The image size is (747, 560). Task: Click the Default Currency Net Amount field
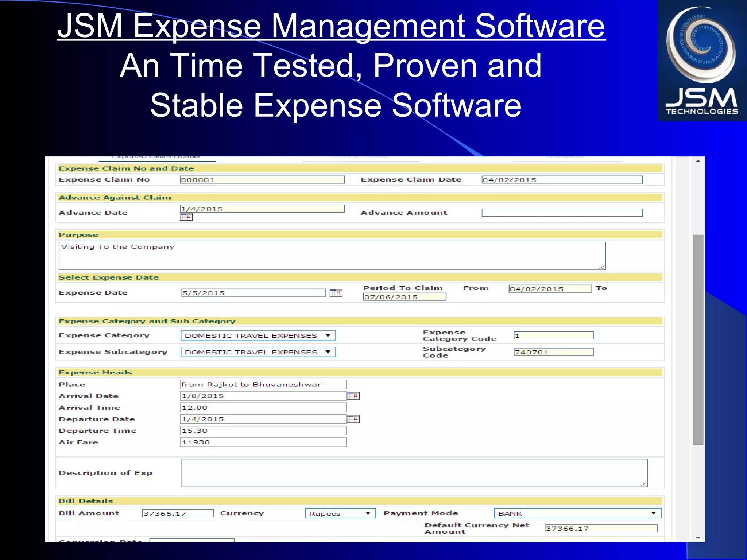[601, 529]
